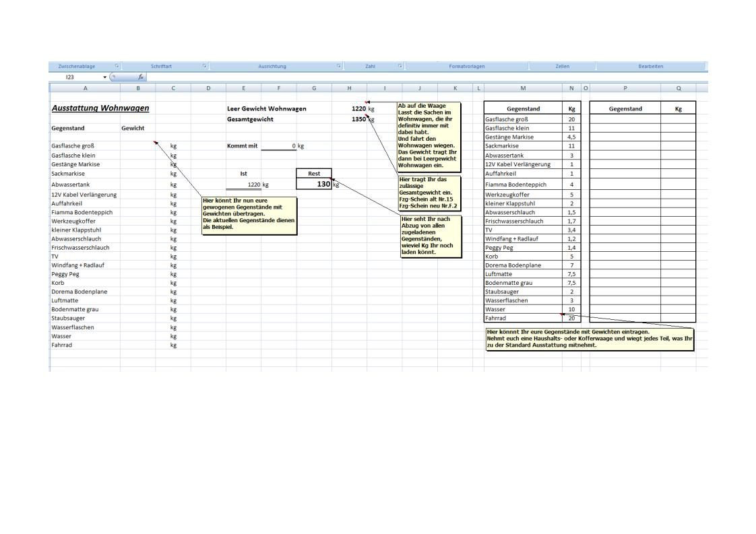This screenshot has height=534, width=756.
Task: Select the 1220 Leer Gewicht value in column H
Action: click(x=358, y=109)
